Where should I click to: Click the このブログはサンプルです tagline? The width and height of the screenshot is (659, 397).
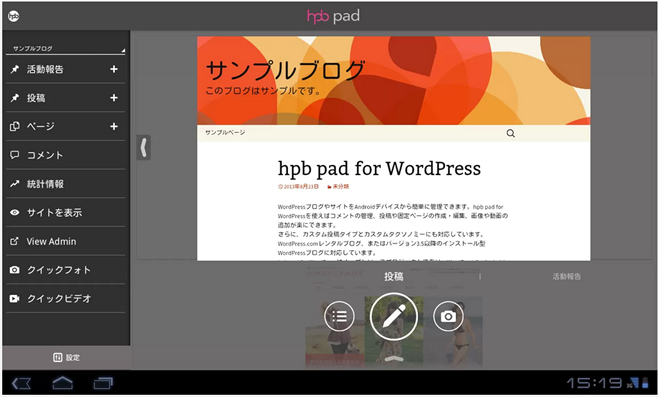click(263, 91)
